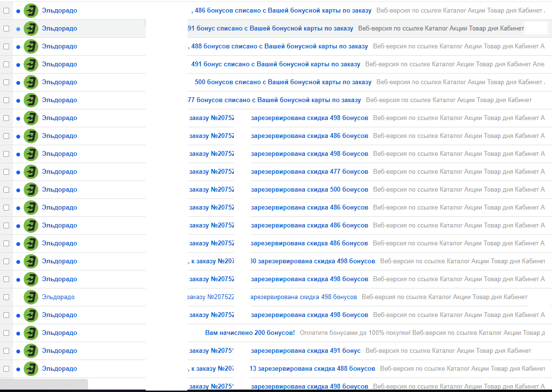
Task: Select checkbox of 'зарезервирована скидка 500 бонусов' email
Action: tap(6, 190)
